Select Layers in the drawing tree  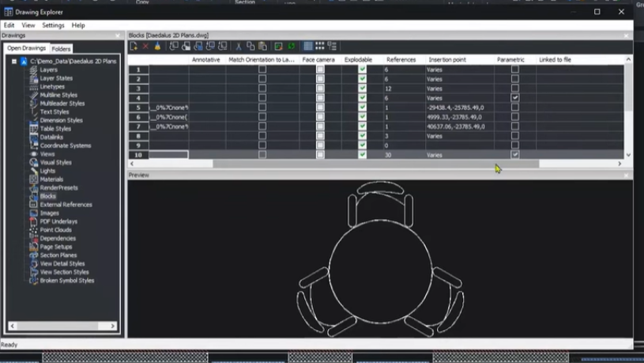pyautogui.click(x=48, y=70)
